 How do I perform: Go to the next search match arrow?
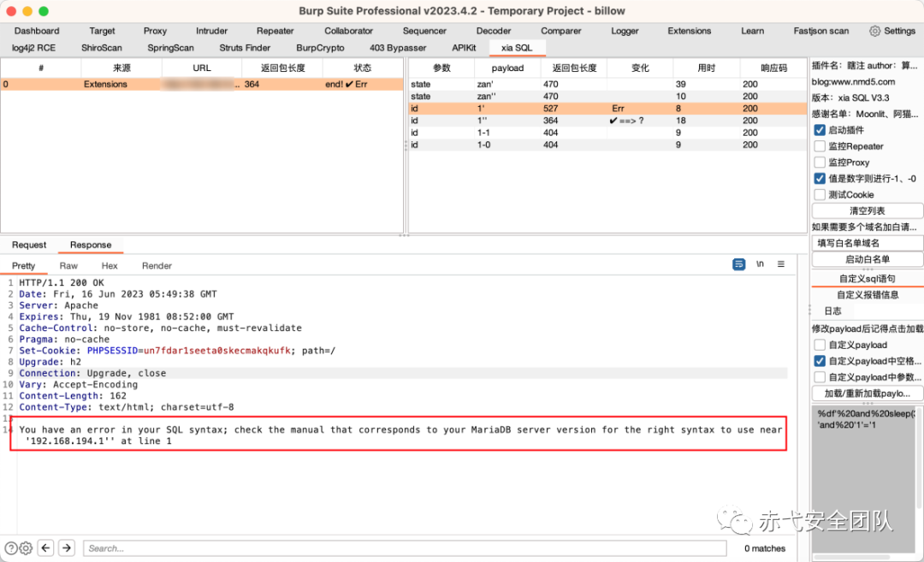tap(67, 547)
